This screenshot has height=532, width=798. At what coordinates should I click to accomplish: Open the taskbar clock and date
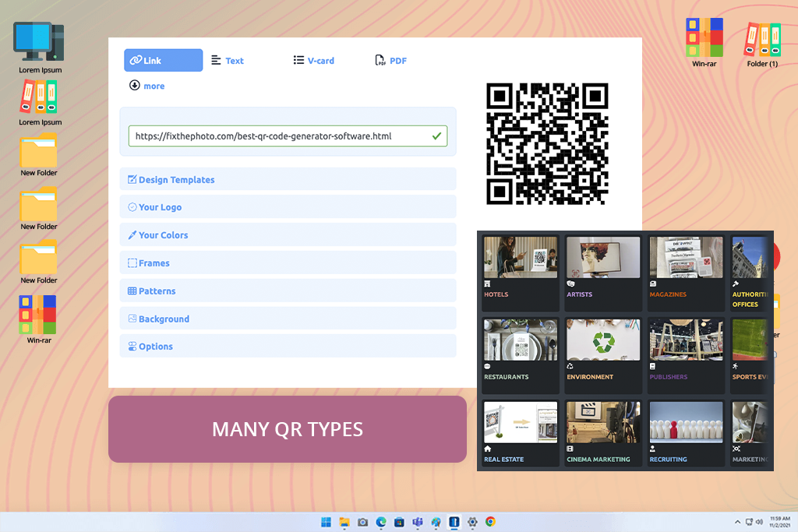[x=779, y=522]
